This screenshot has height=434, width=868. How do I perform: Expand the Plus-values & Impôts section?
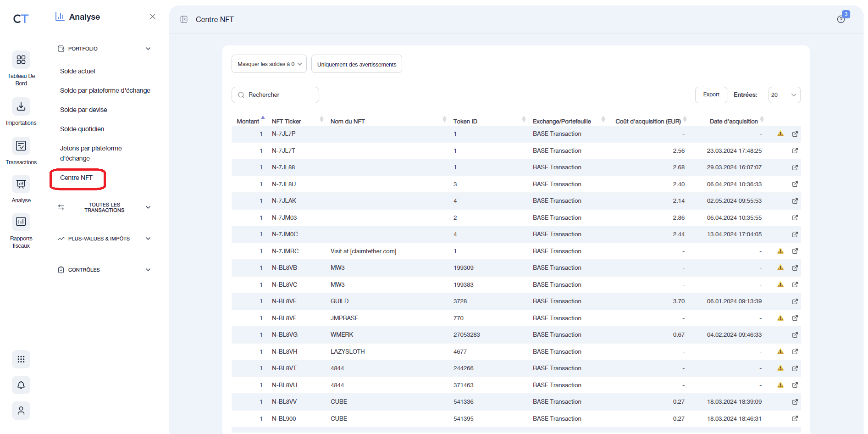(104, 239)
